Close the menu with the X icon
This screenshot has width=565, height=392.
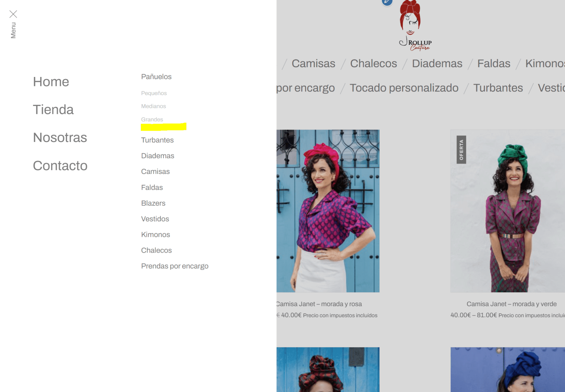(x=13, y=14)
